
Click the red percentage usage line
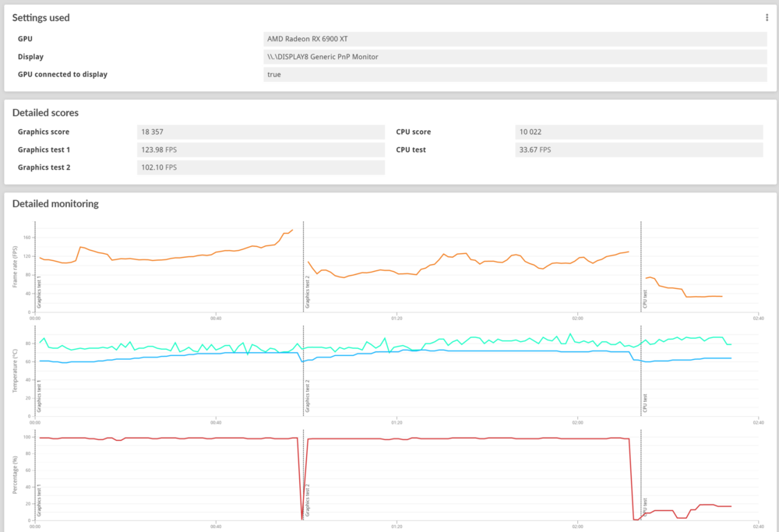pos(467,439)
